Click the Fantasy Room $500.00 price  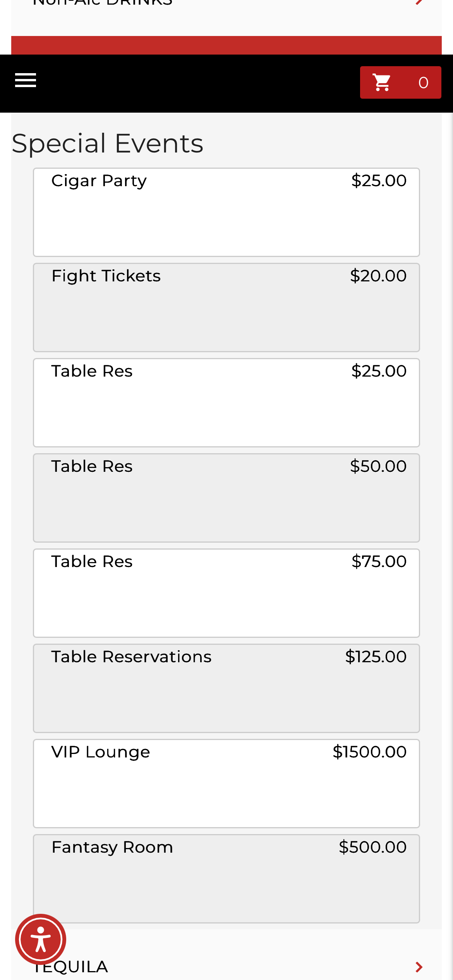pyautogui.click(x=372, y=847)
